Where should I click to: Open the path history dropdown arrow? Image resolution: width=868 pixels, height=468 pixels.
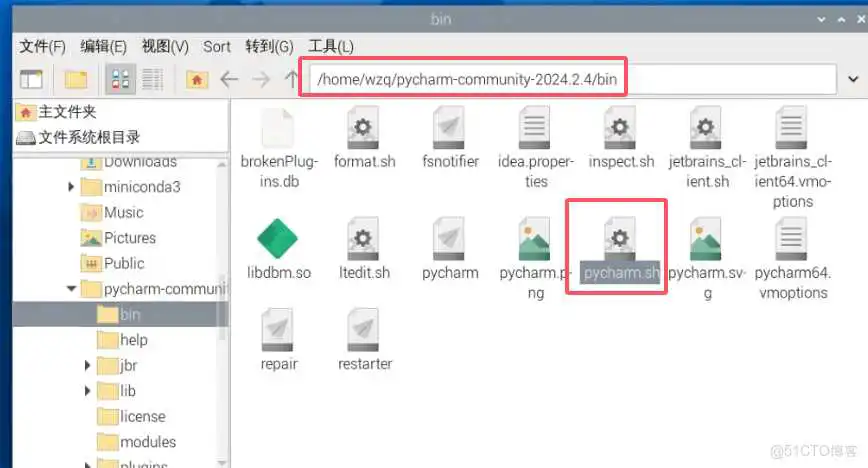click(853, 79)
